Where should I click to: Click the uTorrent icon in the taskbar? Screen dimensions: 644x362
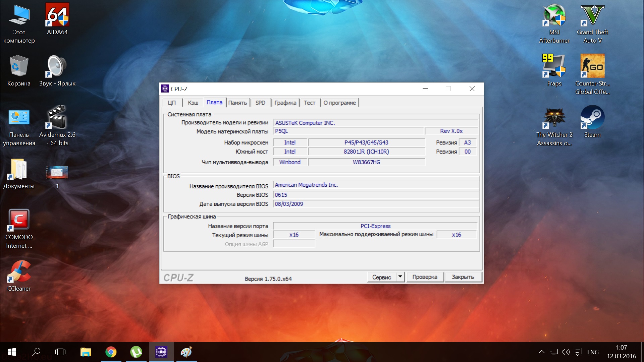136,352
